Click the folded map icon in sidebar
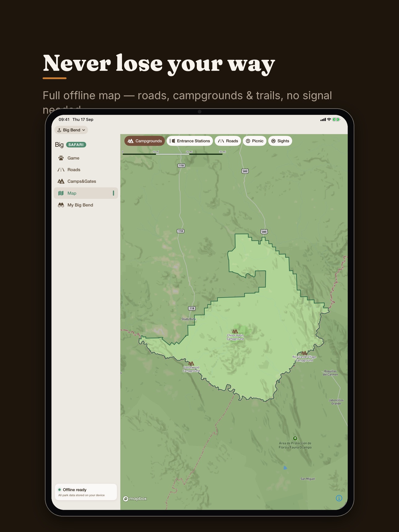The height and width of the screenshot is (532, 399). tap(61, 193)
